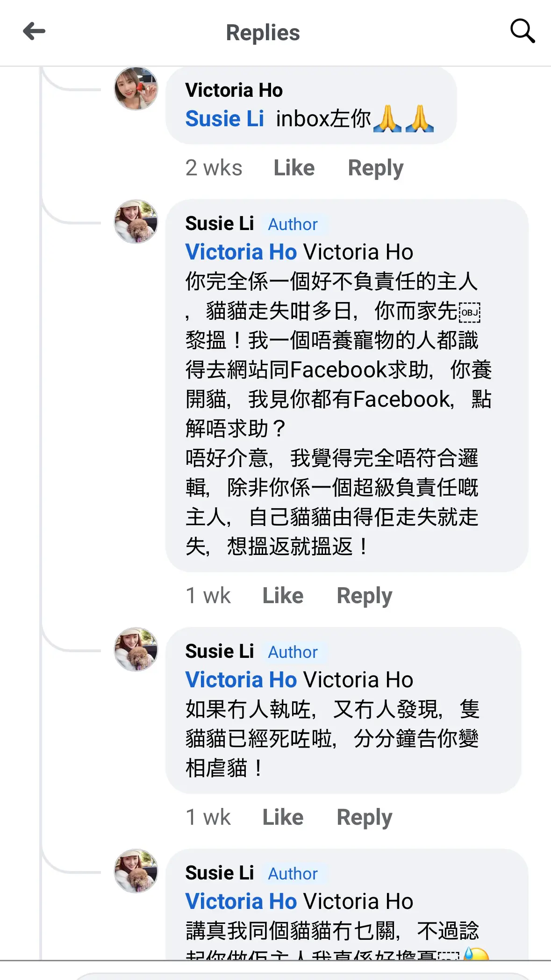Like Susie Li's long comment
Screen dimensions: 551x980
(x=283, y=596)
